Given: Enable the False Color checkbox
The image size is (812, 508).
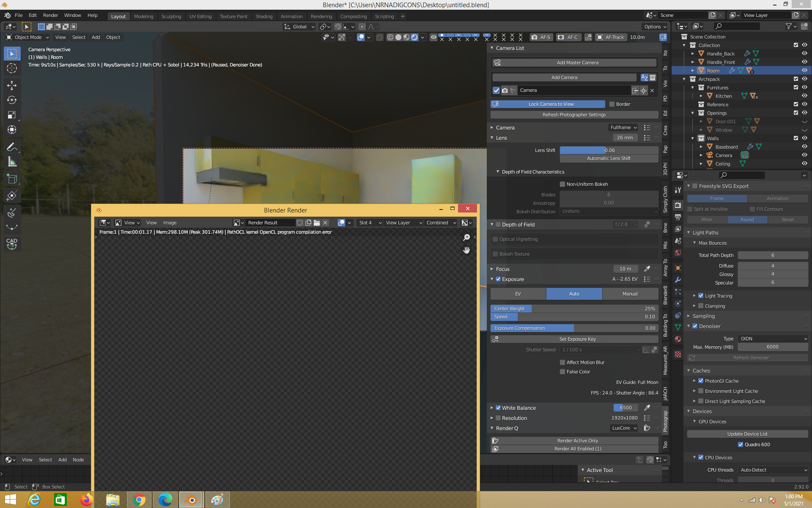Looking at the screenshot, I should pyautogui.click(x=562, y=372).
